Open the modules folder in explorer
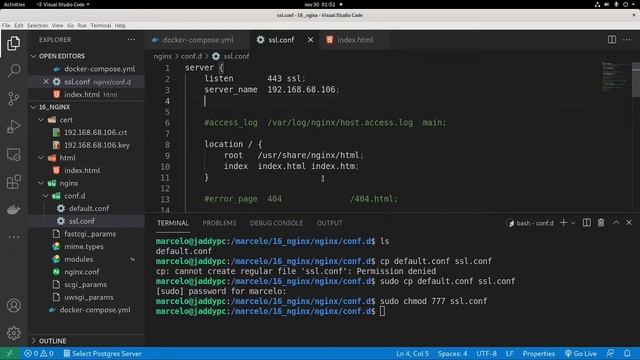The height and width of the screenshot is (360, 640). [x=87, y=259]
